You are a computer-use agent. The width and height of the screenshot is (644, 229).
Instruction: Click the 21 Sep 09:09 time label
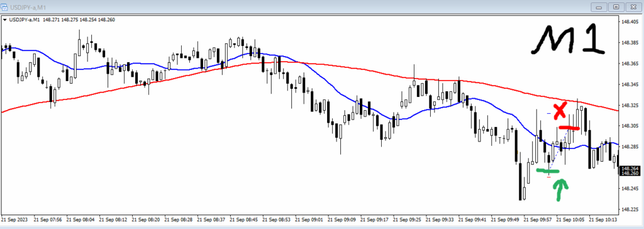tap(341, 220)
